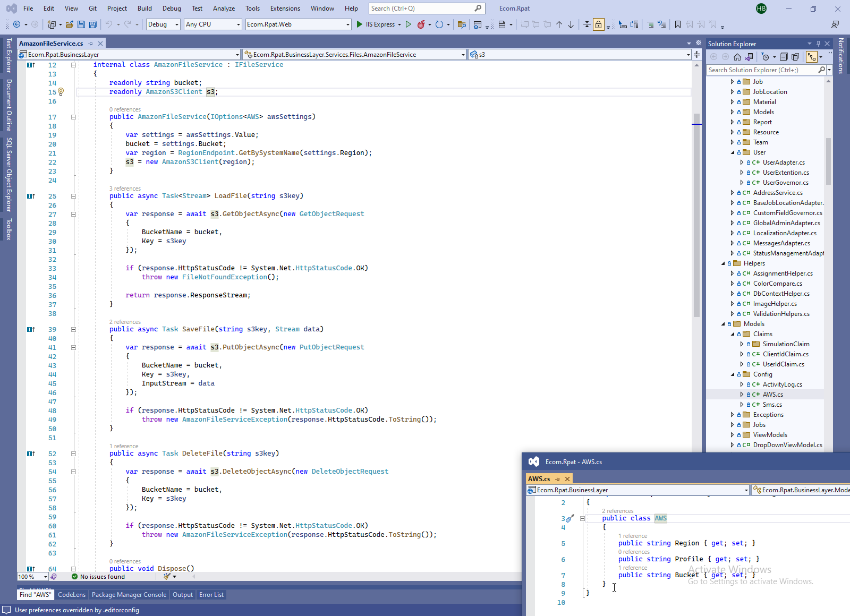850x616 pixels.
Task: Start debugging with the IIS Express play button
Action: (x=360, y=24)
